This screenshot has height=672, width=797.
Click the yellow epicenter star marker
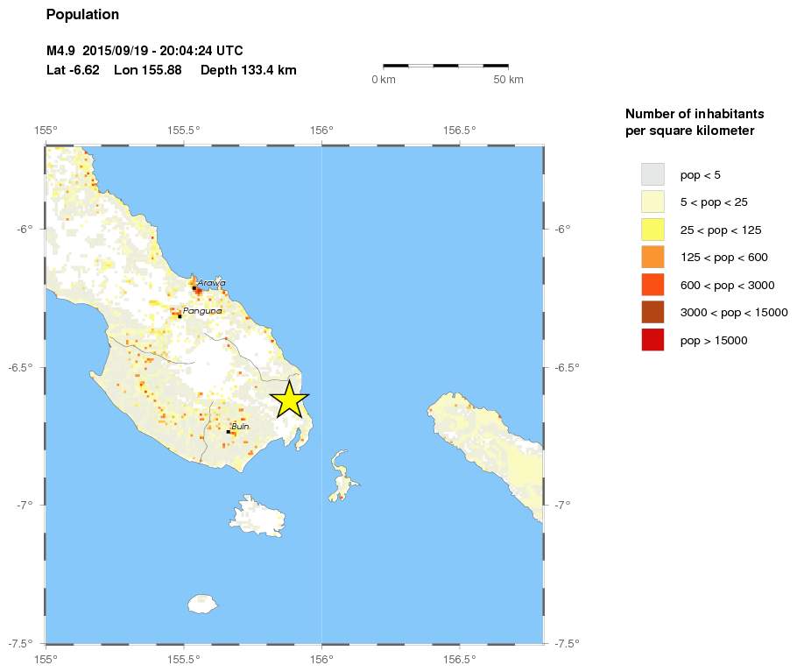click(x=289, y=400)
